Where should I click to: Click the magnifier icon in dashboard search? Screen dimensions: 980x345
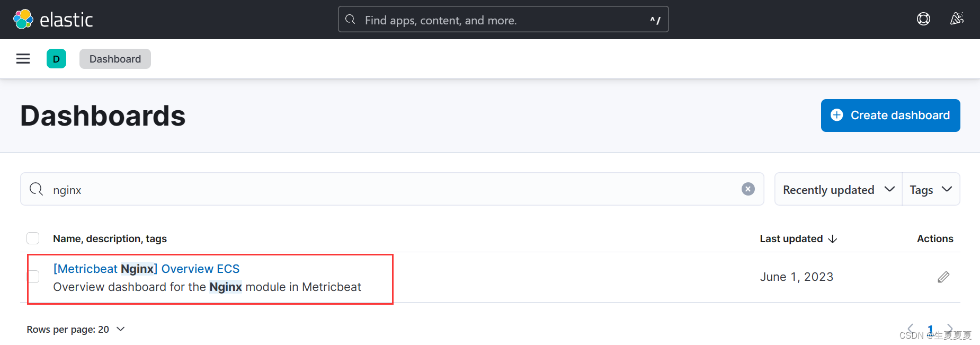coord(36,189)
